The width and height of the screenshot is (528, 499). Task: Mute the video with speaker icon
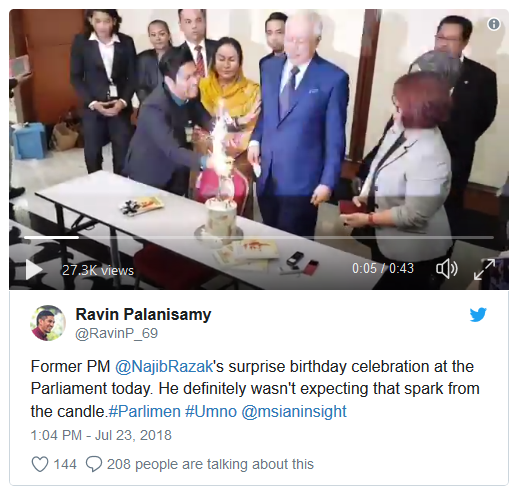[x=447, y=269]
